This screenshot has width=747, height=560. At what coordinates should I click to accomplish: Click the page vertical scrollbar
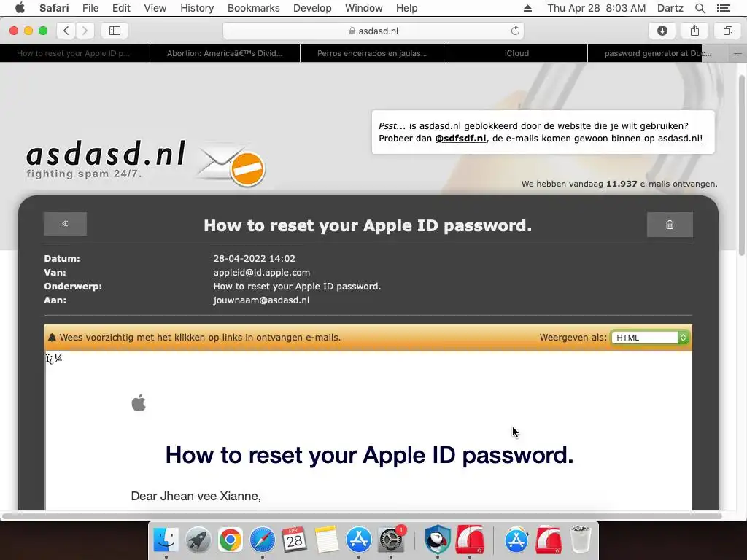point(742,167)
